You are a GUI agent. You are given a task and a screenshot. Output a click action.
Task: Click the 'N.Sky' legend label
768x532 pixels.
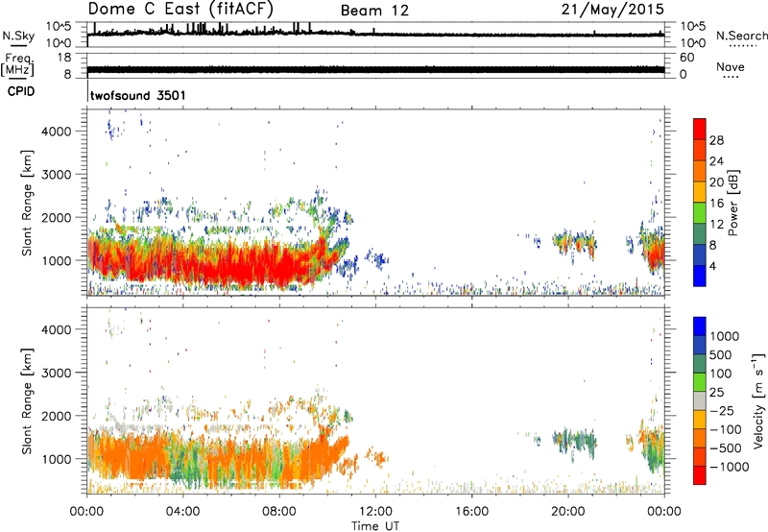coord(18,36)
